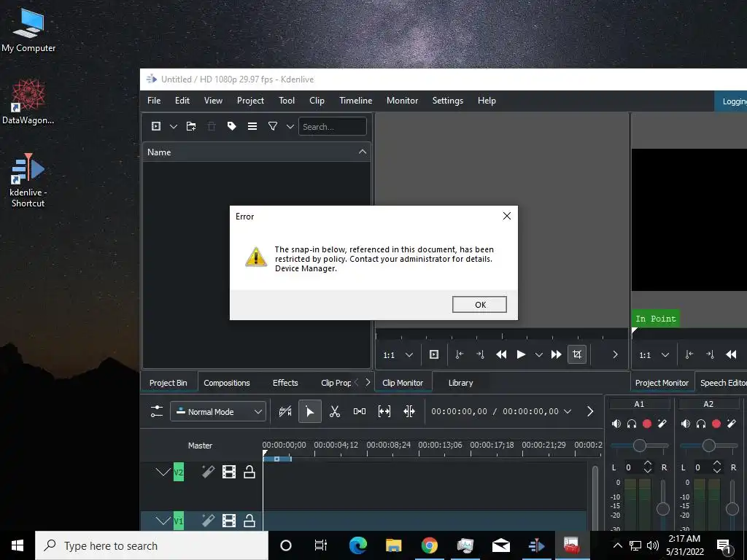Screen dimensions: 747x560
Task: Set zone in point in Clip Monitor
Action: click(460, 355)
